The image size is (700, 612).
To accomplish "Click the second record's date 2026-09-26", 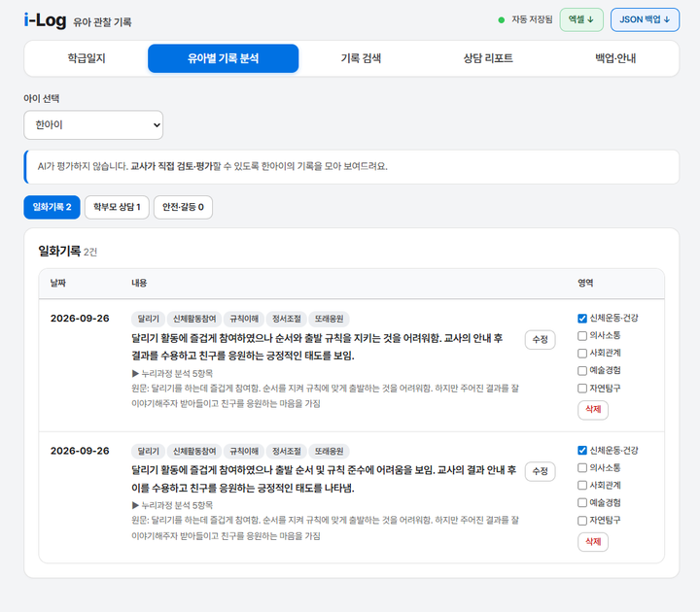I will pos(80,451).
